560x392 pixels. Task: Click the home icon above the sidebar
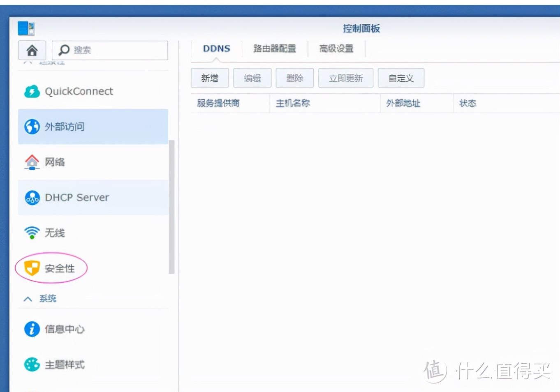(x=32, y=50)
